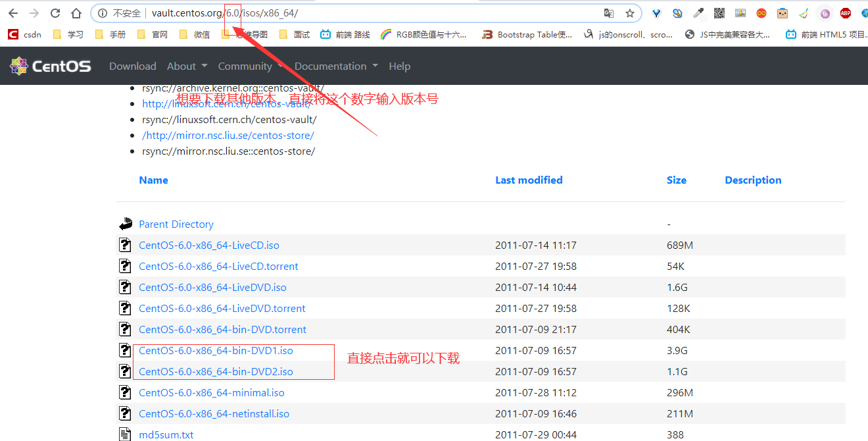Open the Help navbar item
The width and height of the screenshot is (868, 441).
click(x=399, y=66)
